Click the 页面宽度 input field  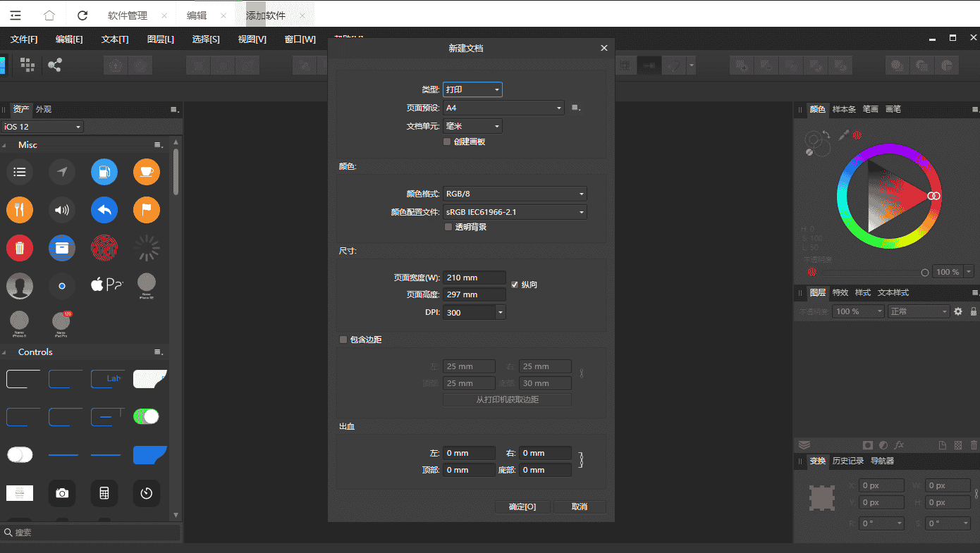[474, 278]
